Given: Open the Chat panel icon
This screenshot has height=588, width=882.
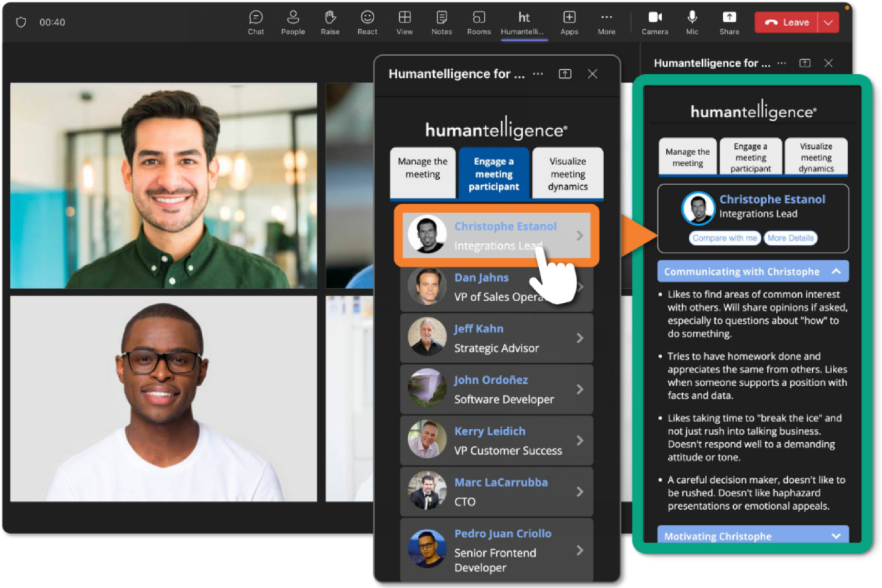Looking at the screenshot, I should click(x=256, y=22).
